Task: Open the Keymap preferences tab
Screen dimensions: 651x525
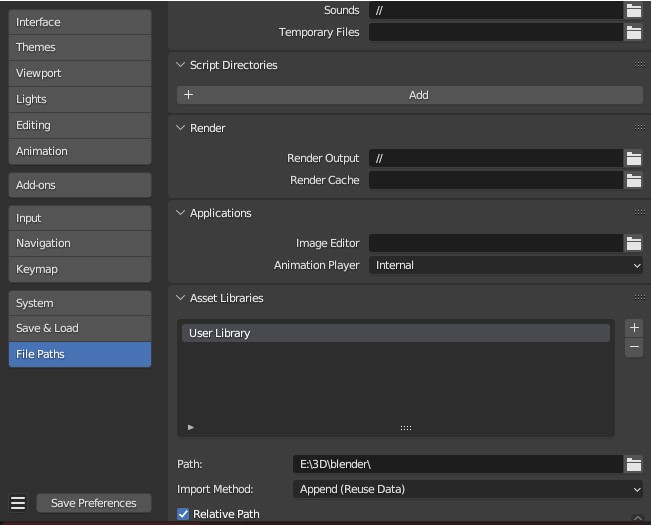Action: coord(80,269)
